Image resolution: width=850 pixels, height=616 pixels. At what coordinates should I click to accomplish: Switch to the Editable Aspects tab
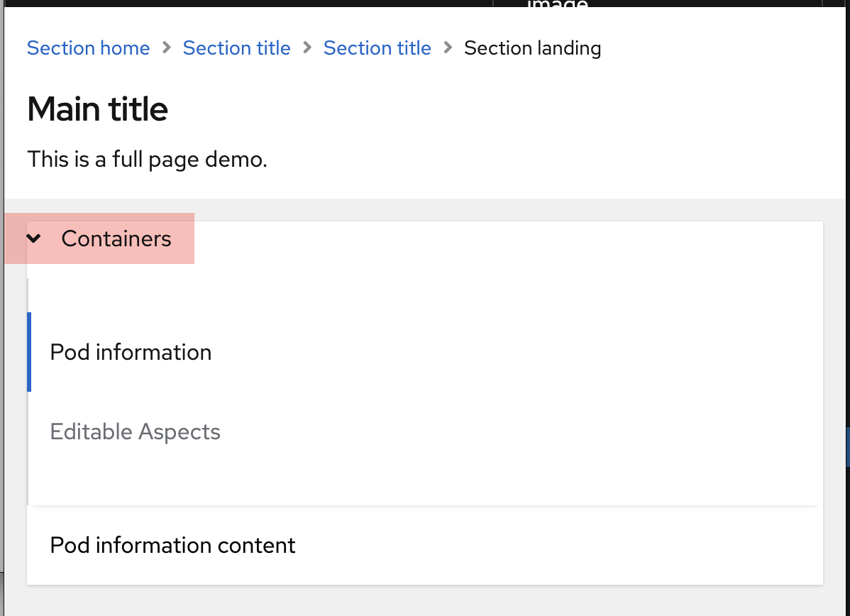click(x=135, y=431)
